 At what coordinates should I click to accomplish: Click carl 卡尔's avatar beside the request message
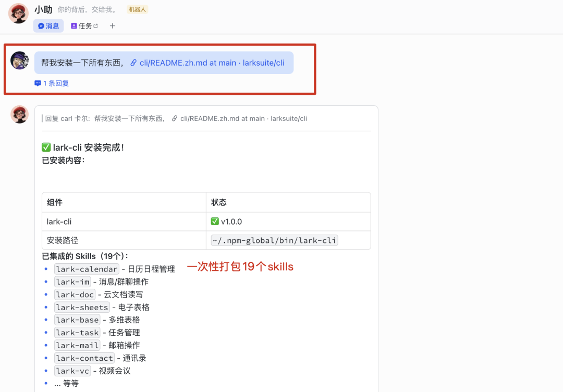click(x=19, y=60)
